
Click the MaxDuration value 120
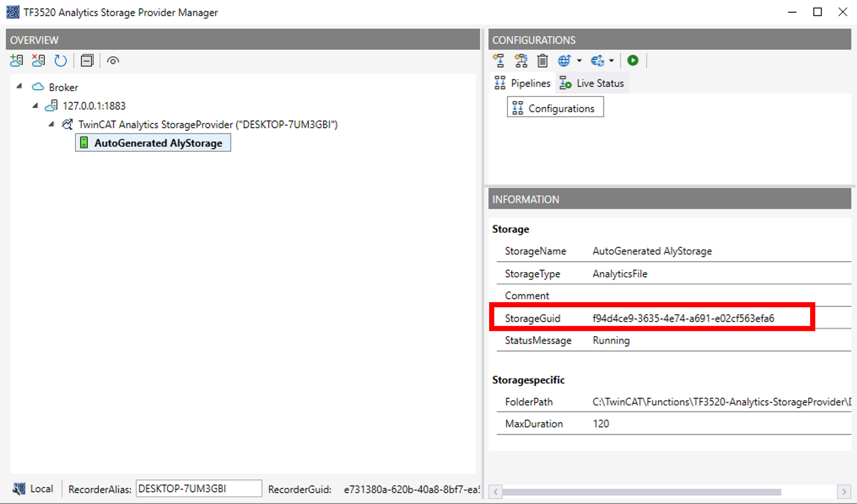[601, 424]
